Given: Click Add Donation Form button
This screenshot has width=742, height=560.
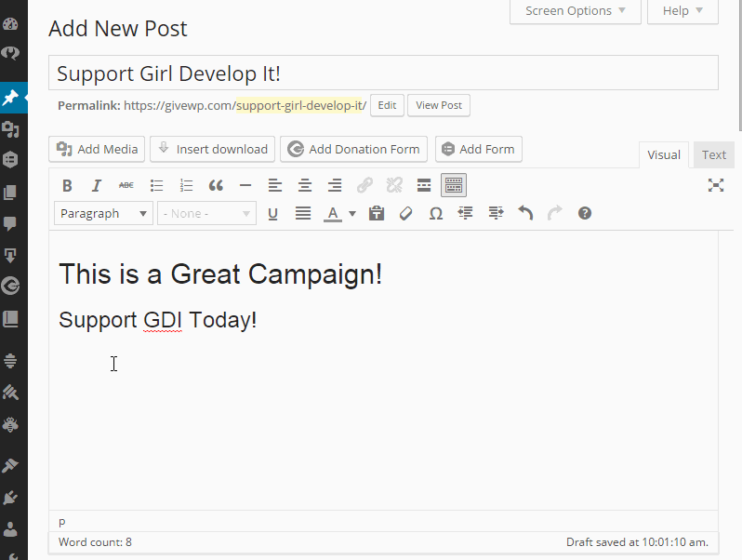Looking at the screenshot, I should pos(353,149).
